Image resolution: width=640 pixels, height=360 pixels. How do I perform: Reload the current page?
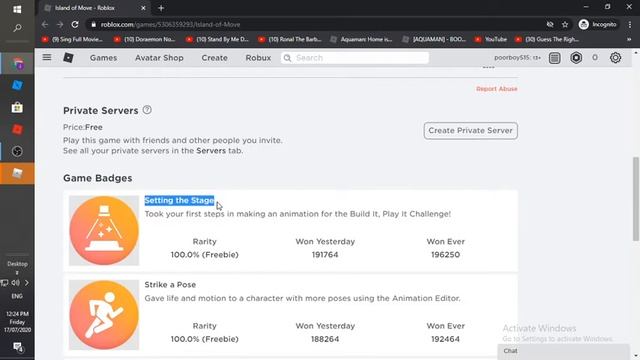coord(75,24)
